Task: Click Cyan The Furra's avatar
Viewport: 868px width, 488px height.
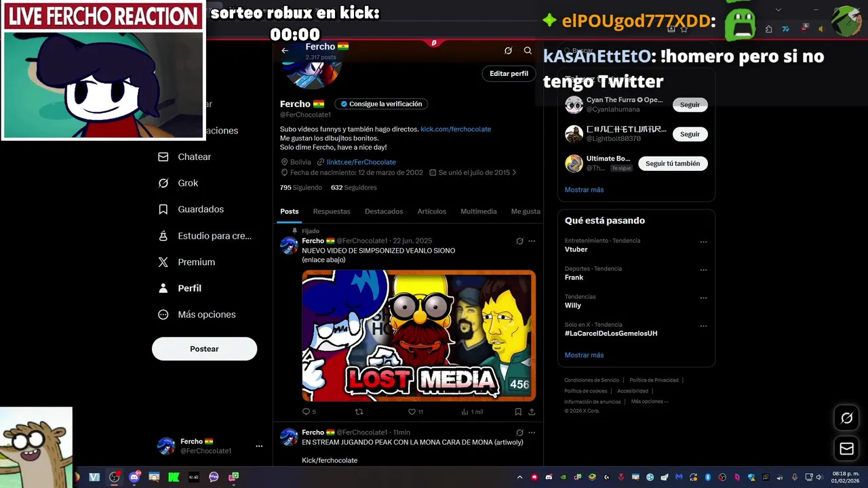Action: click(x=574, y=104)
